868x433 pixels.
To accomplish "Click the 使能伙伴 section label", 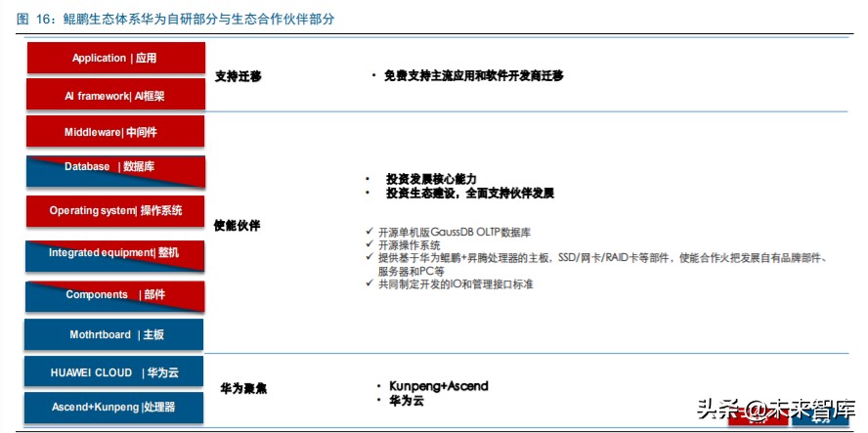I will 237,226.
